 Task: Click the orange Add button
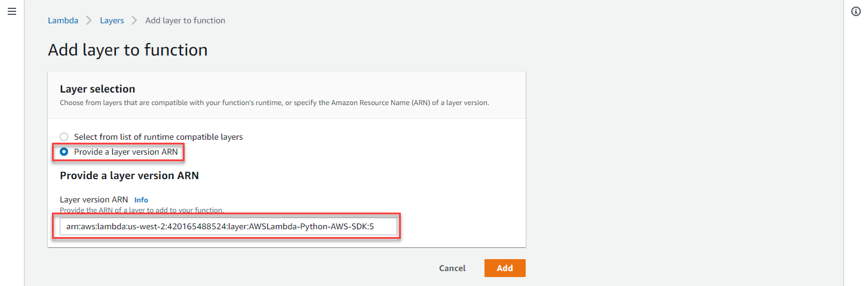[x=505, y=268]
